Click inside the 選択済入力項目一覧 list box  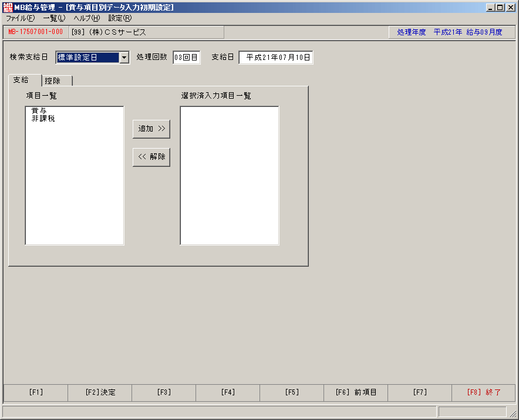click(230, 176)
